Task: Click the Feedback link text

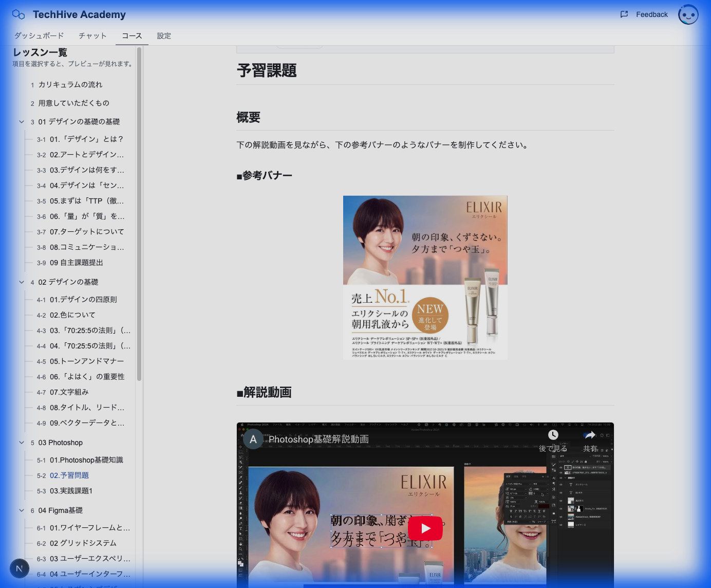Action: 652,14
